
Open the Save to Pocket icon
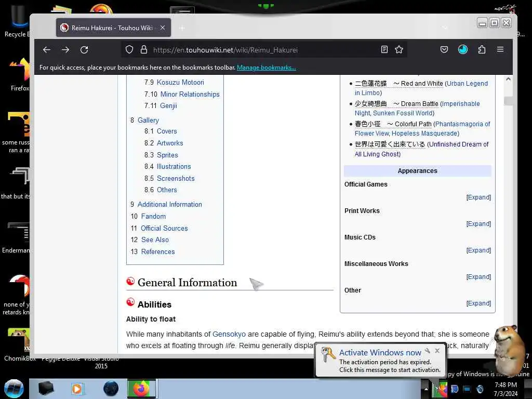tap(444, 49)
